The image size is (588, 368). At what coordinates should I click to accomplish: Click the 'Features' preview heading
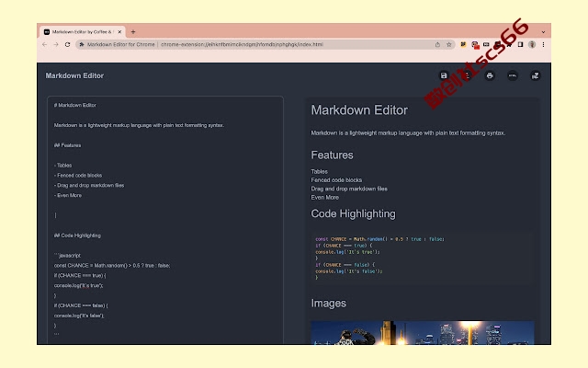point(332,155)
